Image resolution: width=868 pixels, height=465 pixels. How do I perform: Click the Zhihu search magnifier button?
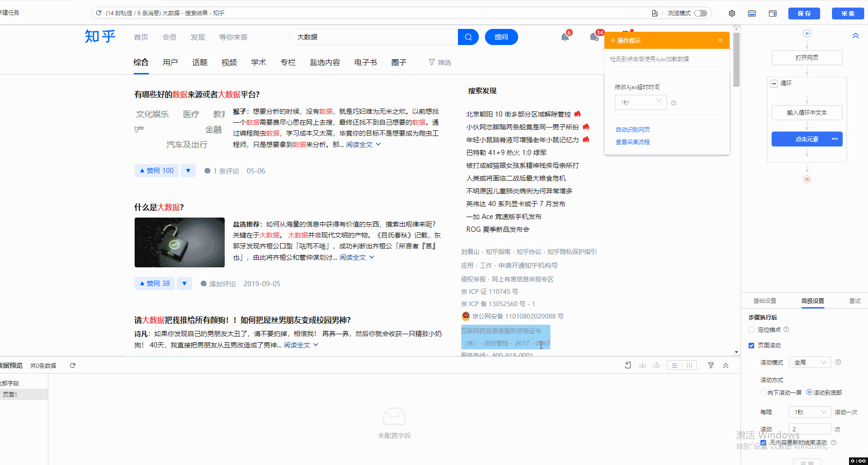pyautogui.click(x=468, y=37)
